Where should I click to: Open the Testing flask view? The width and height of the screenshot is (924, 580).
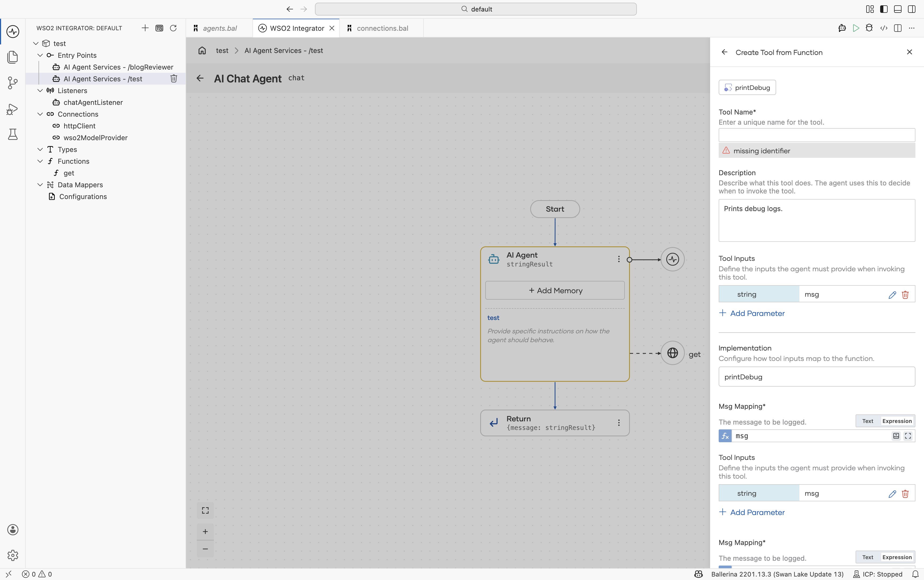coord(13,134)
